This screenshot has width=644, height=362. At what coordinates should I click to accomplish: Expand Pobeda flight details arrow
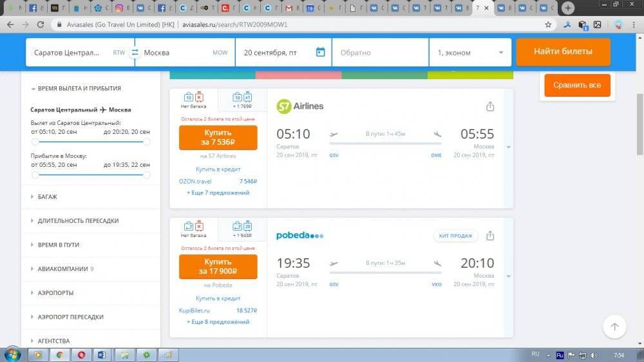click(509, 276)
